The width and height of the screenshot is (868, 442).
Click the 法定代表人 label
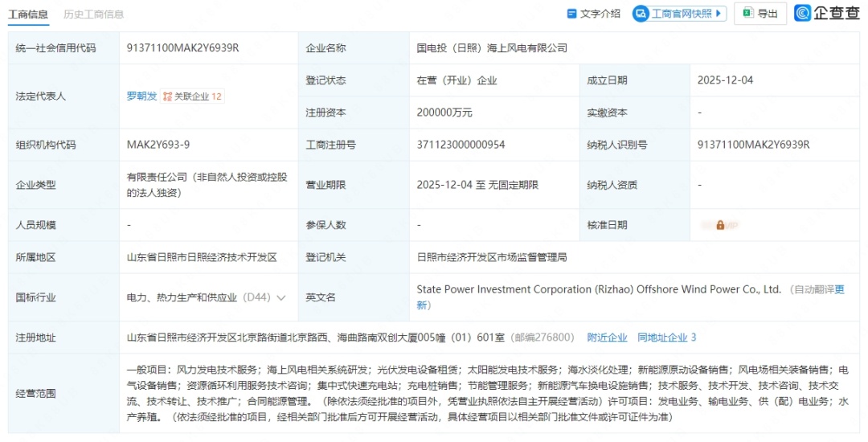pos(40,96)
